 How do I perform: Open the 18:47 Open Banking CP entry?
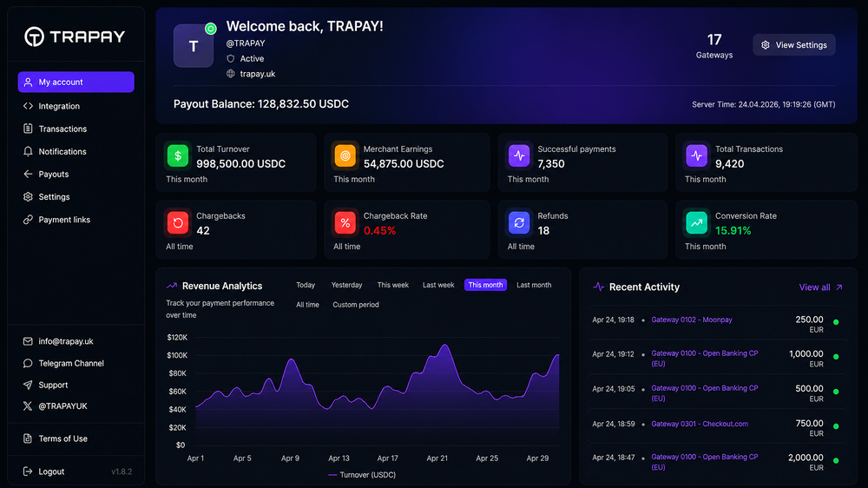click(704, 462)
